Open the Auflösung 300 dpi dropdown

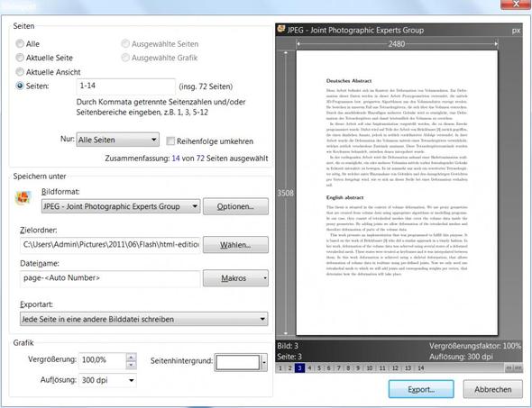click(107, 380)
